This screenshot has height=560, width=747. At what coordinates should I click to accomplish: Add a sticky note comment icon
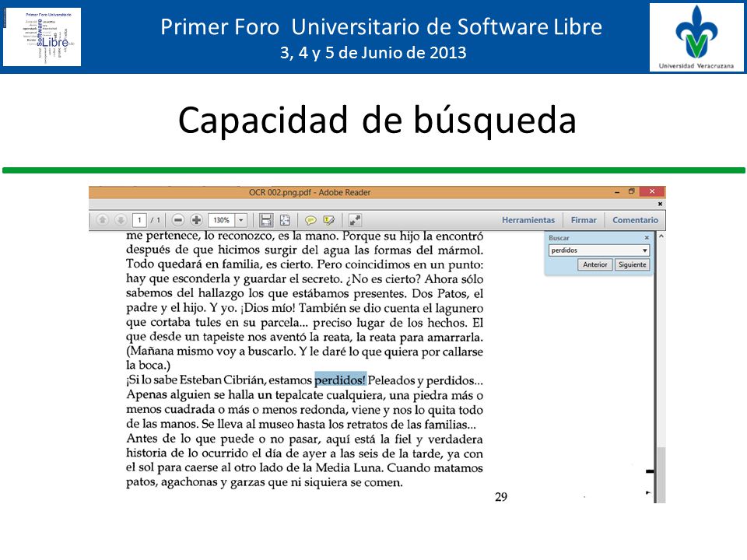pos(310,220)
